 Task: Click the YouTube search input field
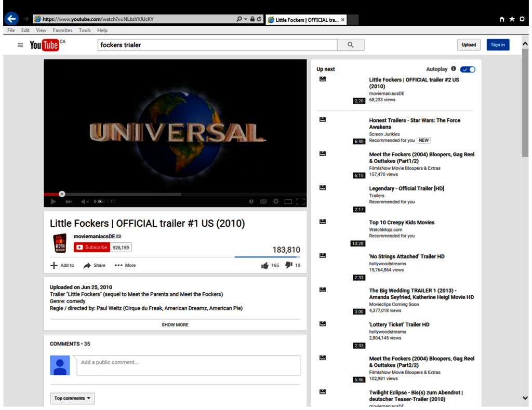218,45
